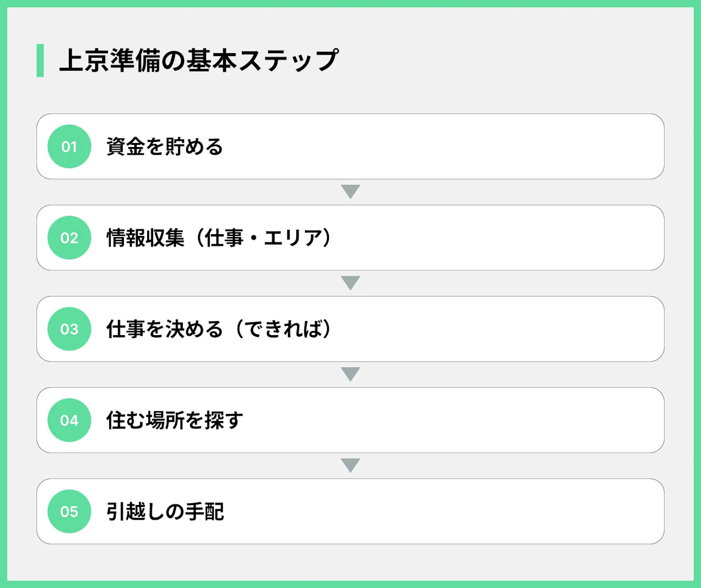The height and width of the screenshot is (588, 701).
Task: Open the 住む場所を探す step
Action: [174, 420]
